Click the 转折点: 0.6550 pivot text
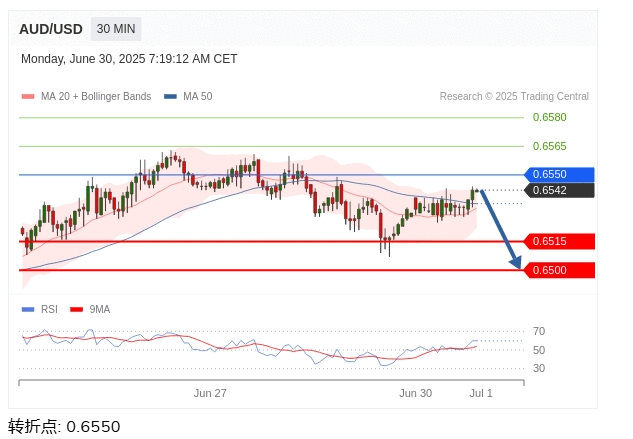The image size is (633, 439). 64,427
